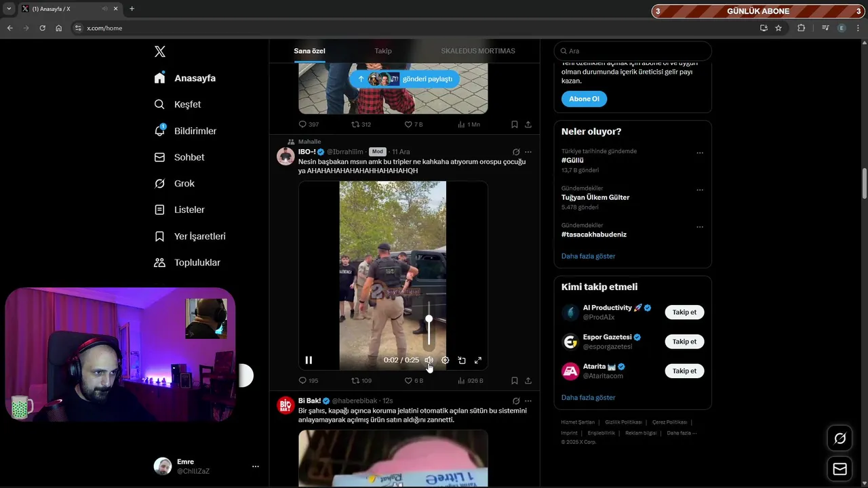Open more options on Bi Bak! post

pyautogui.click(x=528, y=401)
